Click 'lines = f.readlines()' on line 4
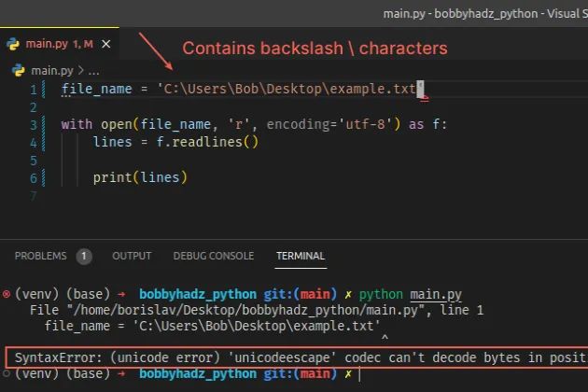 click(x=175, y=142)
